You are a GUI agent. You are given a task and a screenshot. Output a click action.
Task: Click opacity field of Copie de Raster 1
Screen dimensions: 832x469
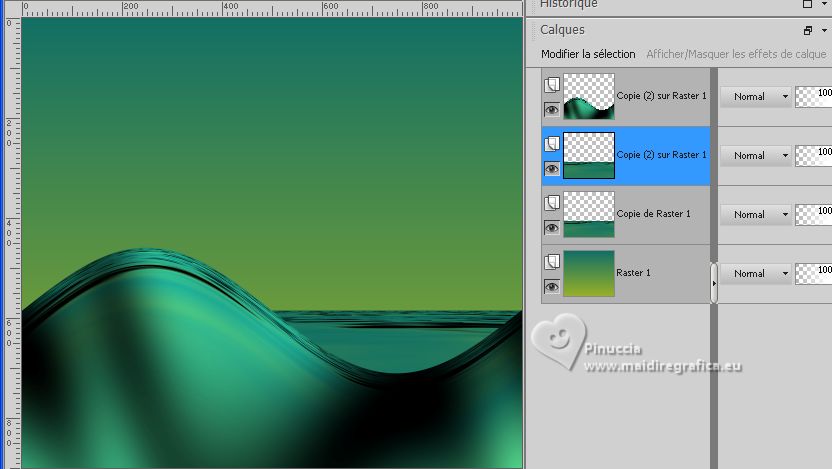tap(813, 214)
